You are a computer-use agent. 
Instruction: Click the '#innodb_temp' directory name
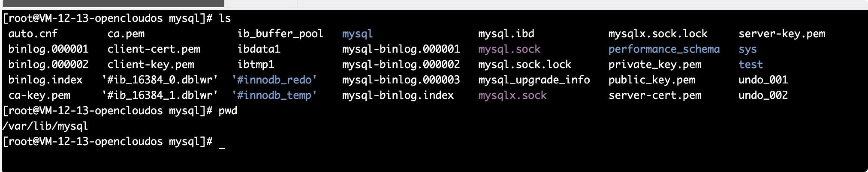274,95
